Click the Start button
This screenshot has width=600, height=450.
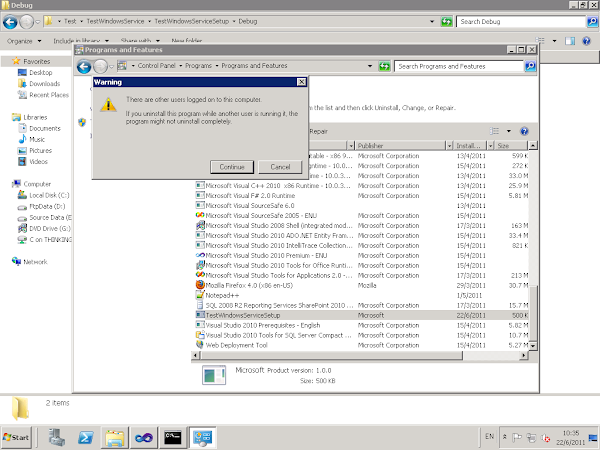(x=16, y=437)
